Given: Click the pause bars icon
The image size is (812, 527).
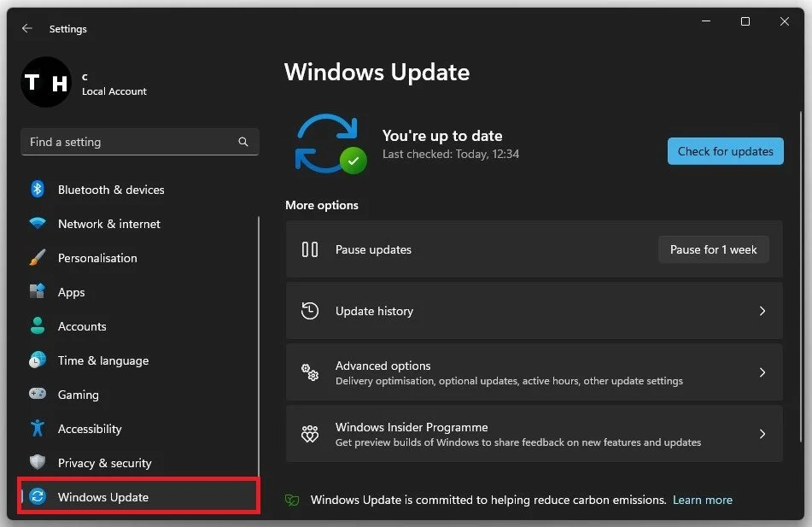Looking at the screenshot, I should (310, 249).
